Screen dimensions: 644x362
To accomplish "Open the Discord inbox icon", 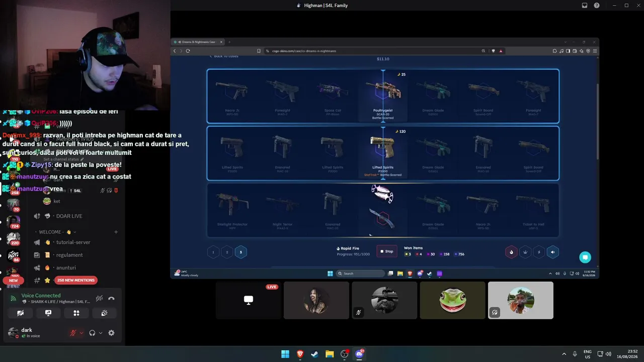I will (585, 6).
